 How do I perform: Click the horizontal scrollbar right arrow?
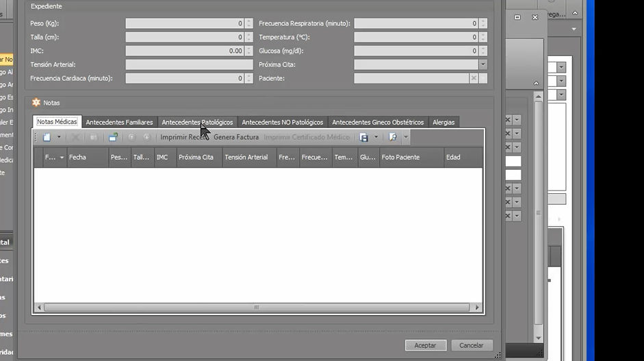[x=477, y=307]
